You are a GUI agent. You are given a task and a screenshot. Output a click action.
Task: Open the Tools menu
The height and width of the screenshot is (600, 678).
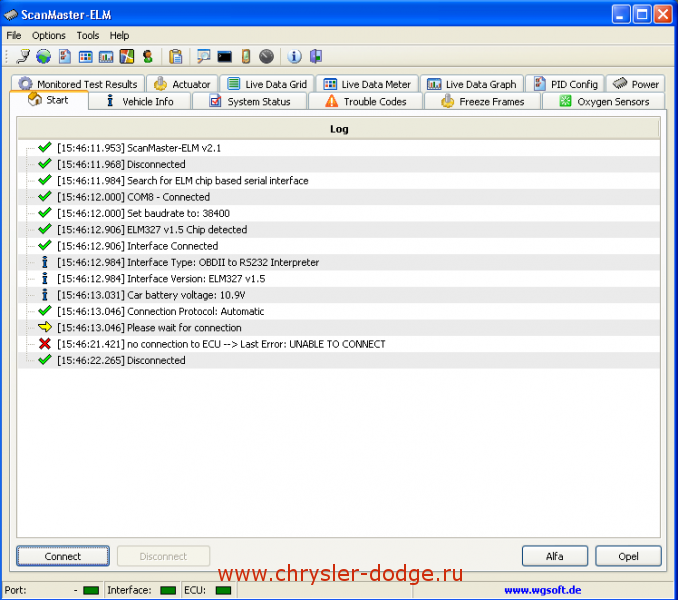point(88,35)
